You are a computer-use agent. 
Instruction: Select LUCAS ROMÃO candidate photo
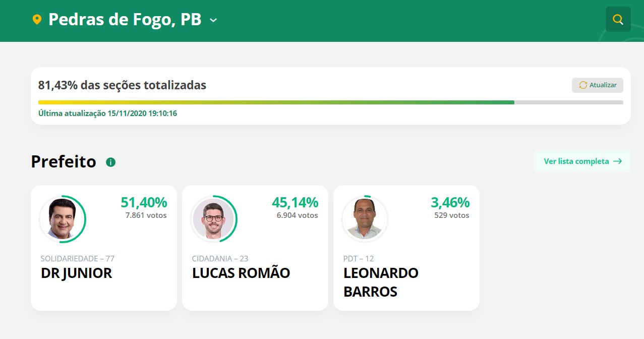[214, 219]
